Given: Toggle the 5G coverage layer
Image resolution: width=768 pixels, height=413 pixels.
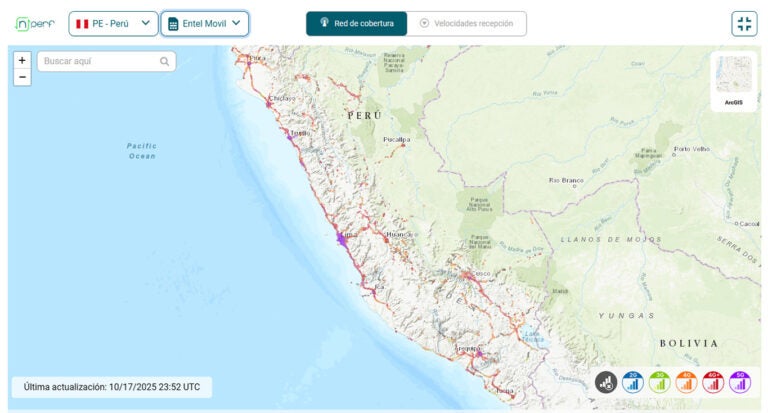Looking at the screenshot, I should coord(740,381).
